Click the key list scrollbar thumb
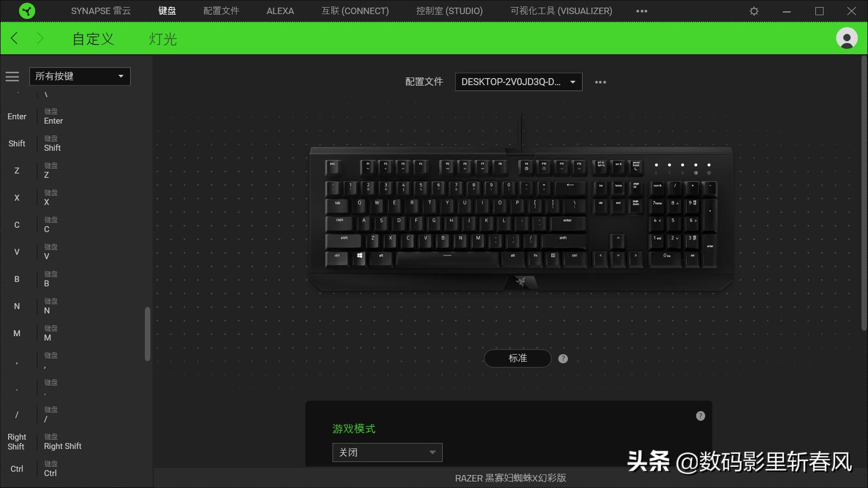Image resolution: width=868 pixels, height=488 pixels. pos(147,334)
